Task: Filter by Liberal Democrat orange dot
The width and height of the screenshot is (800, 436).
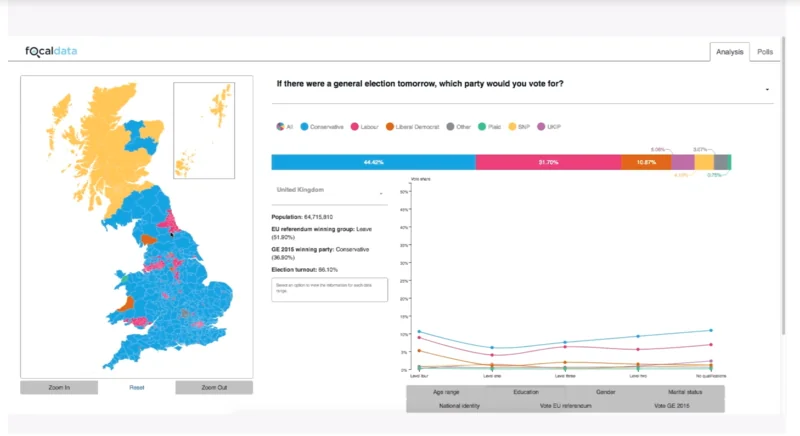Action: click(390, 126)
